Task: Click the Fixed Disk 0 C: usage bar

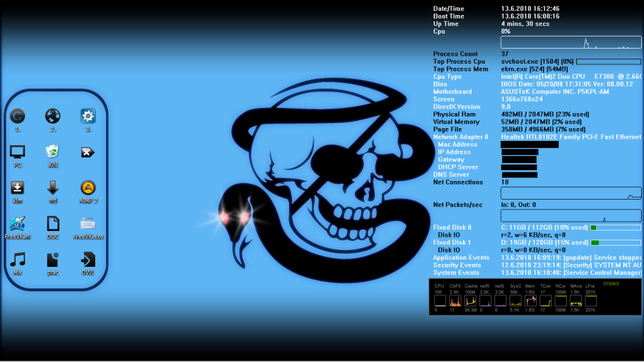Action: [x=615, y=228]
